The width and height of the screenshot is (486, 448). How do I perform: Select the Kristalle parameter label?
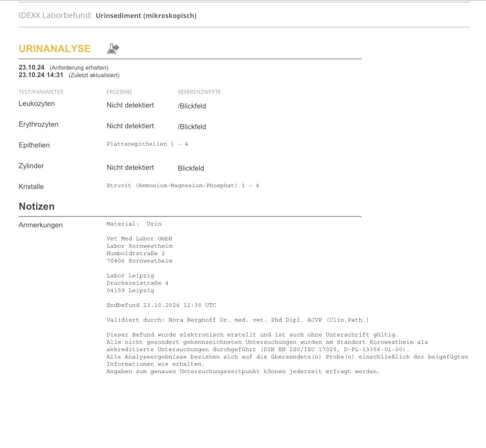click(x=31, y=186)
